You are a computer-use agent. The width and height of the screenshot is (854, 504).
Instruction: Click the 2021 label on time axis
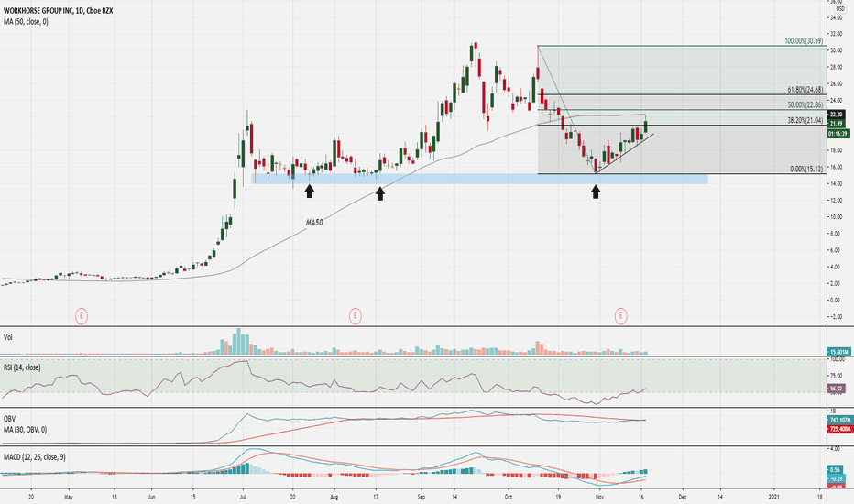[774, 497]
